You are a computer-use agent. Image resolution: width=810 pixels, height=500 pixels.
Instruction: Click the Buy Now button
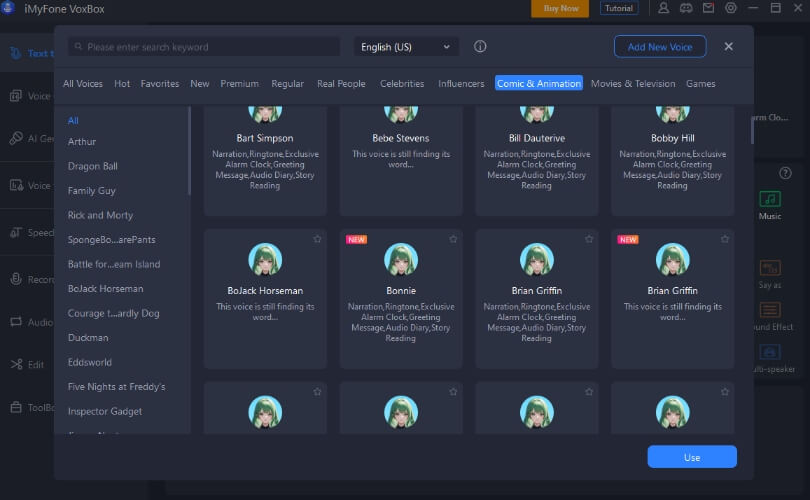click(560, 8)
